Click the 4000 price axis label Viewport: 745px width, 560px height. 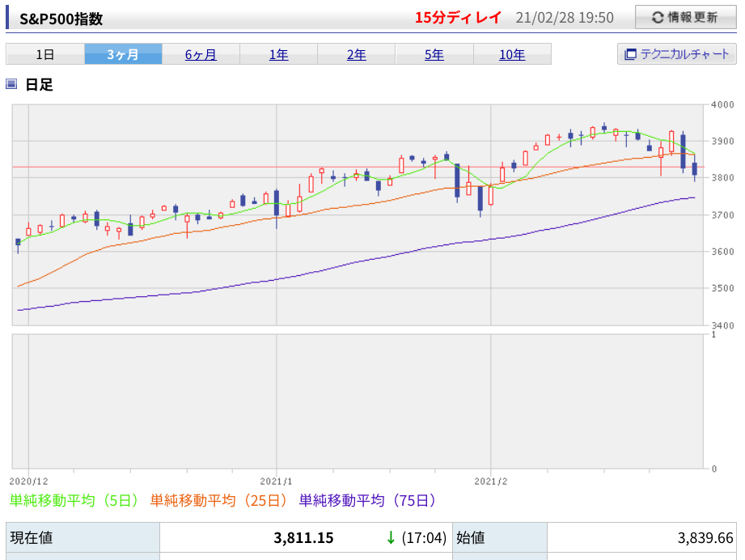(722, 104)
